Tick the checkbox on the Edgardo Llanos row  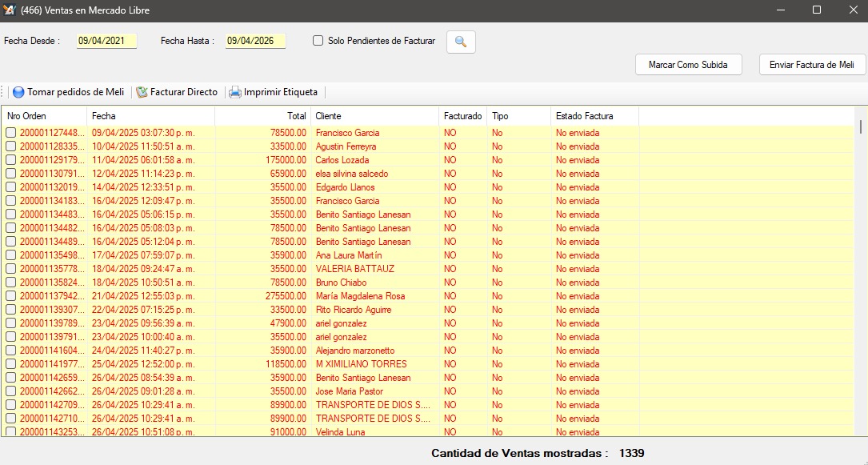pyautogui.click(x=10, y=186)
